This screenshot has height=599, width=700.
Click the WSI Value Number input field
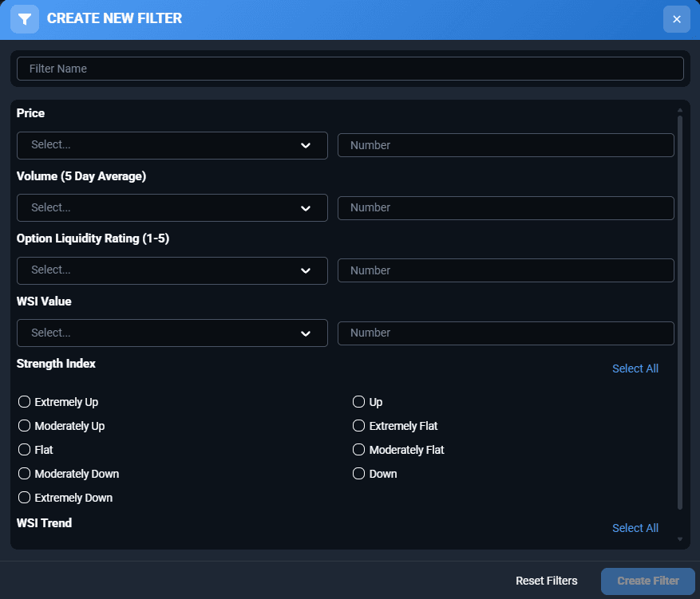(x=505, y=333)
